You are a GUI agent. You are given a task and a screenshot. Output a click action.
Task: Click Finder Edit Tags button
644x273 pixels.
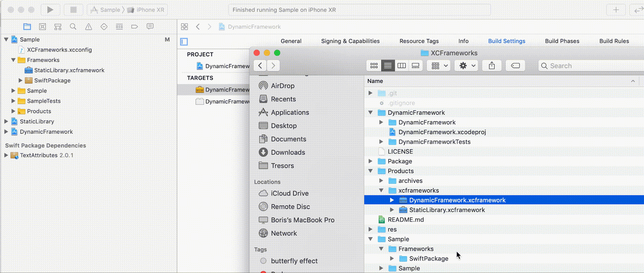tap(516, 66)
